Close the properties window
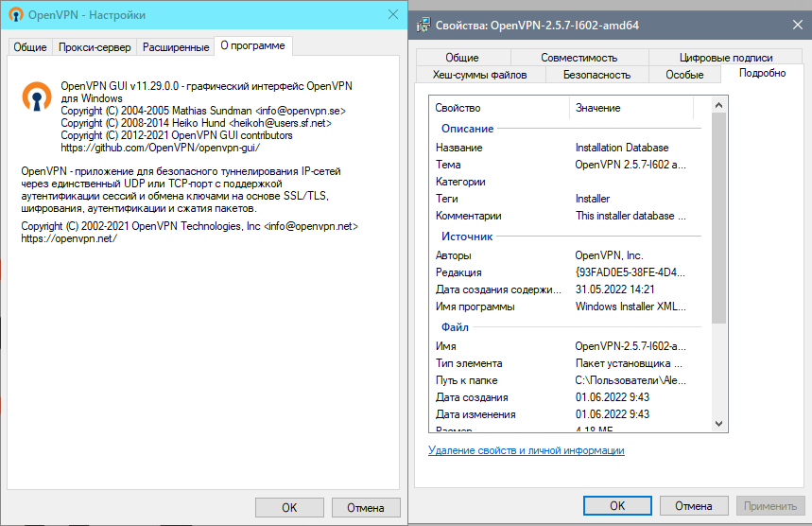This screenshot has height=526, width=812. point(798,25)
